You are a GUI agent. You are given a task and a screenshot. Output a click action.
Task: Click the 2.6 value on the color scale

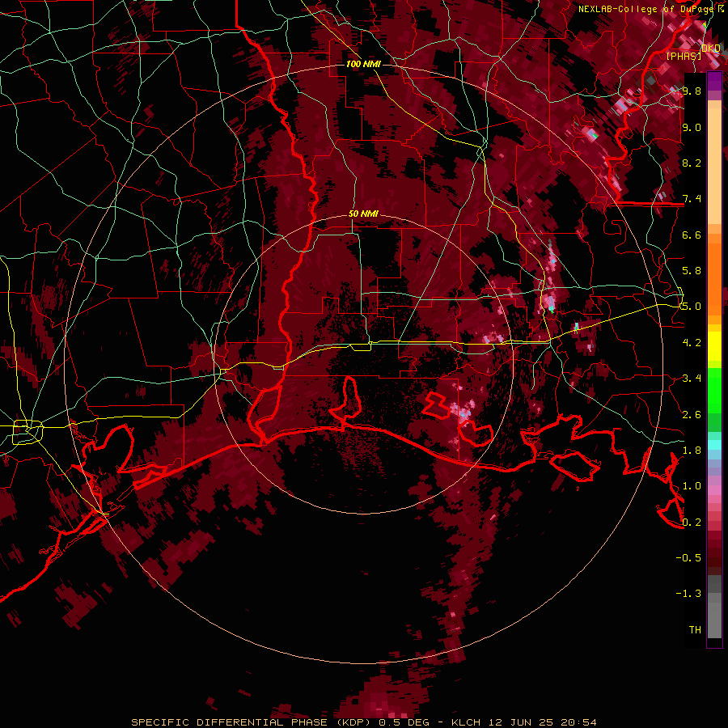point(692,415)
